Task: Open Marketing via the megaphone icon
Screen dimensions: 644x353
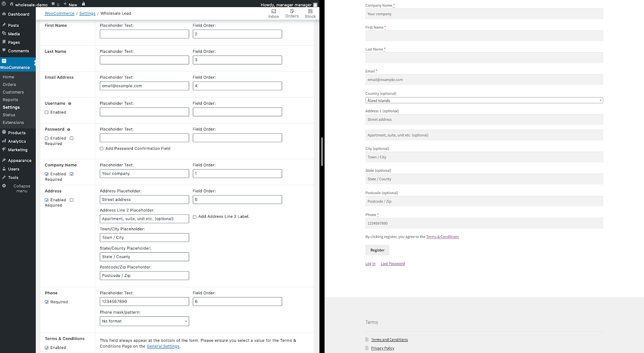Action: 4,149
